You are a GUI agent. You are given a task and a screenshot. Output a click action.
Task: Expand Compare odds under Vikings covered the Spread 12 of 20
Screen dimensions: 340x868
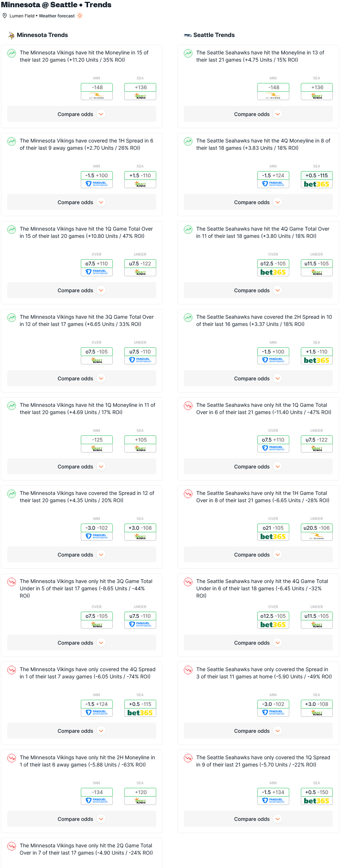click(x=82, y=555)
